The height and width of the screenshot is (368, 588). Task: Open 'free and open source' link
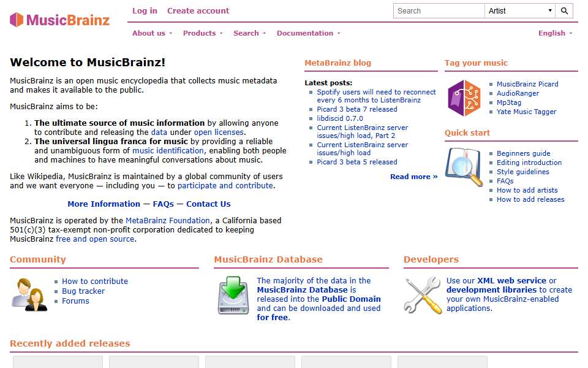95,239
